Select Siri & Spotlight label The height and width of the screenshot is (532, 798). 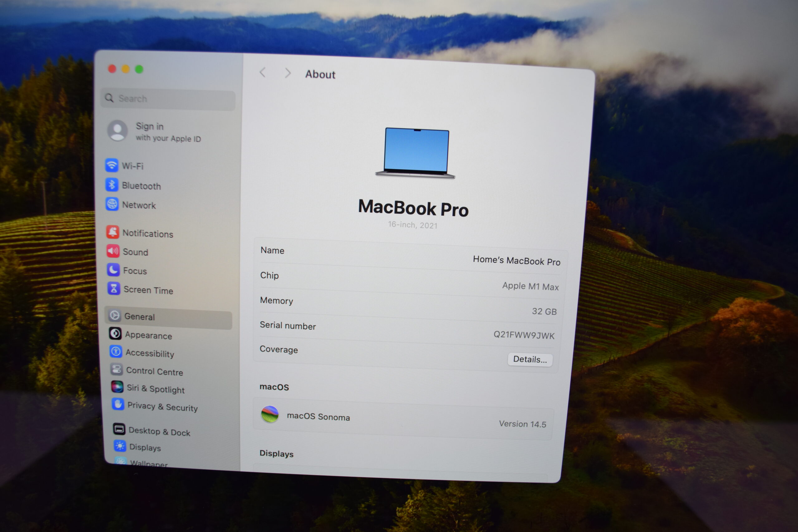tap(156, 389)
